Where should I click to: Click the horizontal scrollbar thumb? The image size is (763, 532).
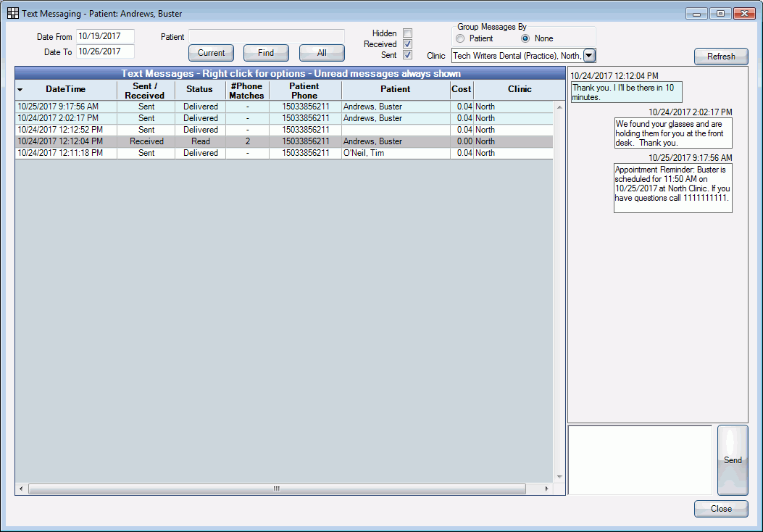coord(277,489)
